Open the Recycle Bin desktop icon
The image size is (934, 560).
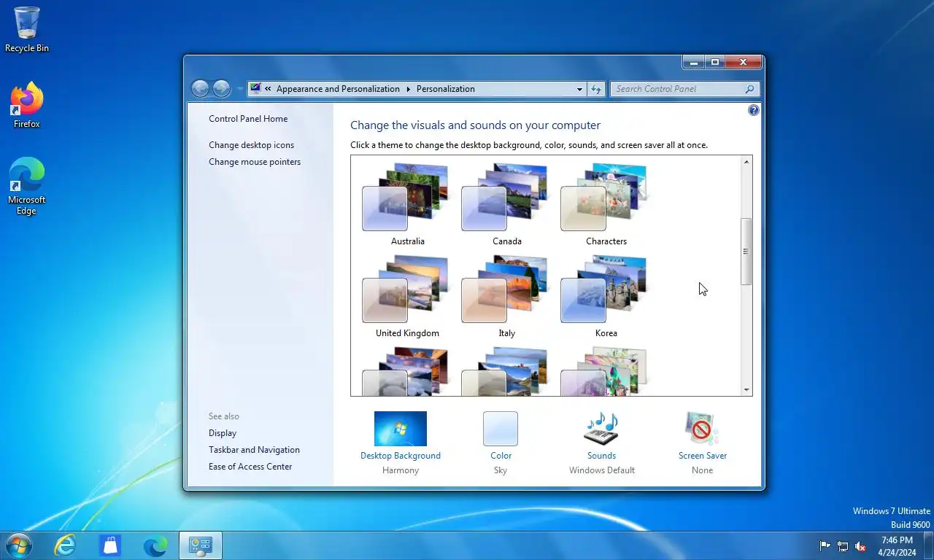(27, 29)
